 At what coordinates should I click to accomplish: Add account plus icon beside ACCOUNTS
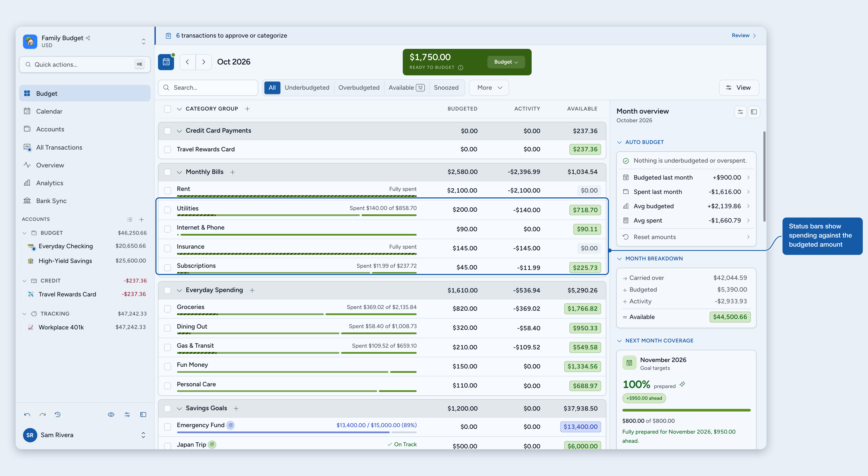pyautogui.click(x=141, y=220)
